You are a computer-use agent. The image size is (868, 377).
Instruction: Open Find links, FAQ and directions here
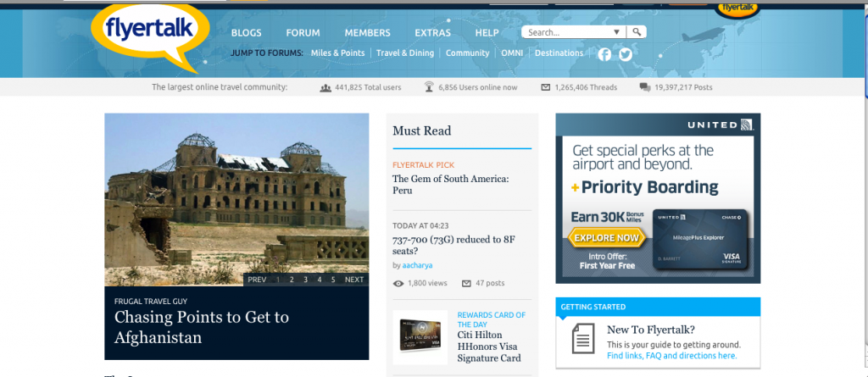tap(672, 356)
